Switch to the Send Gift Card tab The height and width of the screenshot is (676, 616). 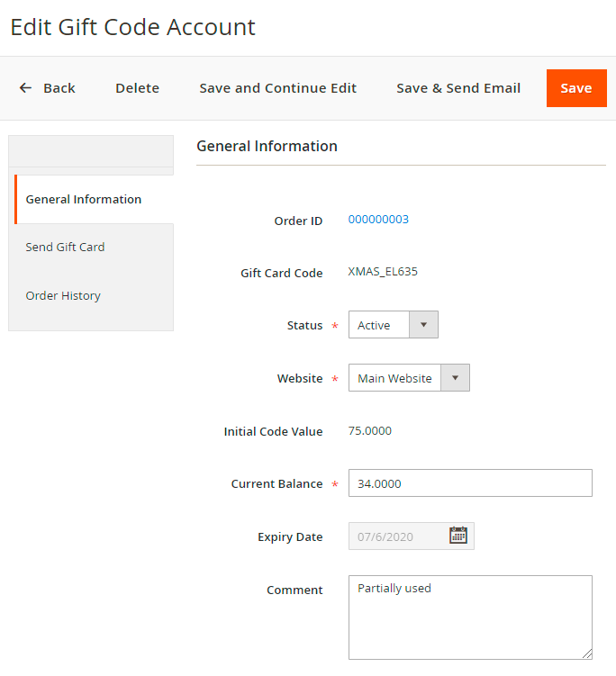(x=65, y=247)
